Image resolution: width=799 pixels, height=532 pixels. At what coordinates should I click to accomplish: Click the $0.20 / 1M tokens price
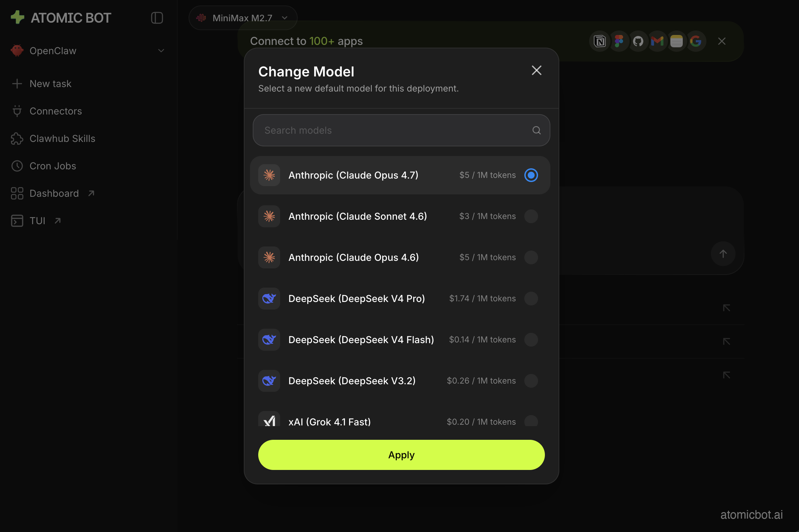coord(481,422)
